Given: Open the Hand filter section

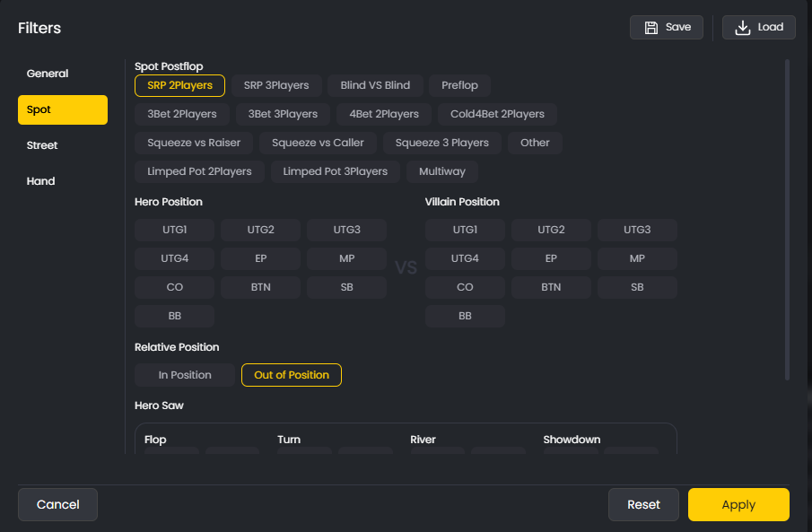Looking at the screenshot, I should [40, 181].
